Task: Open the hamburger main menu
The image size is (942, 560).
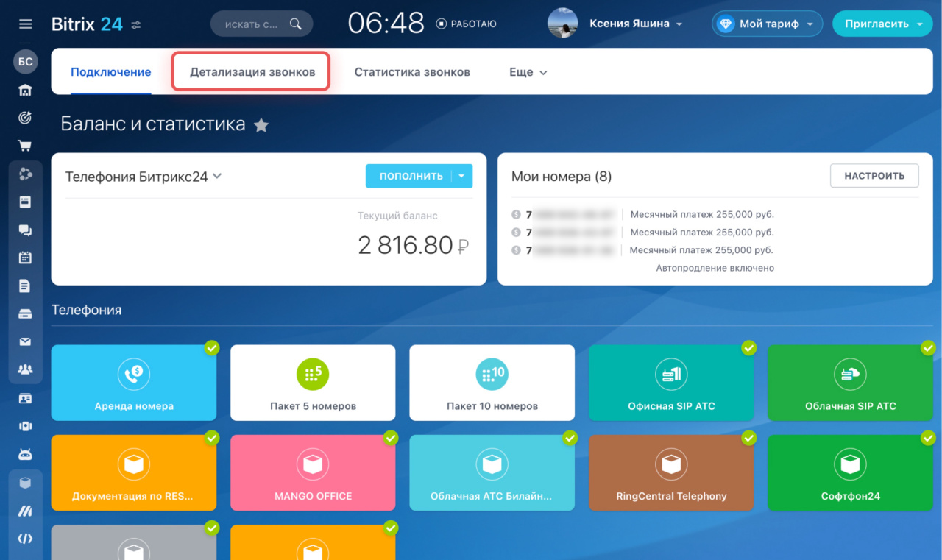Action: [25, 24]
